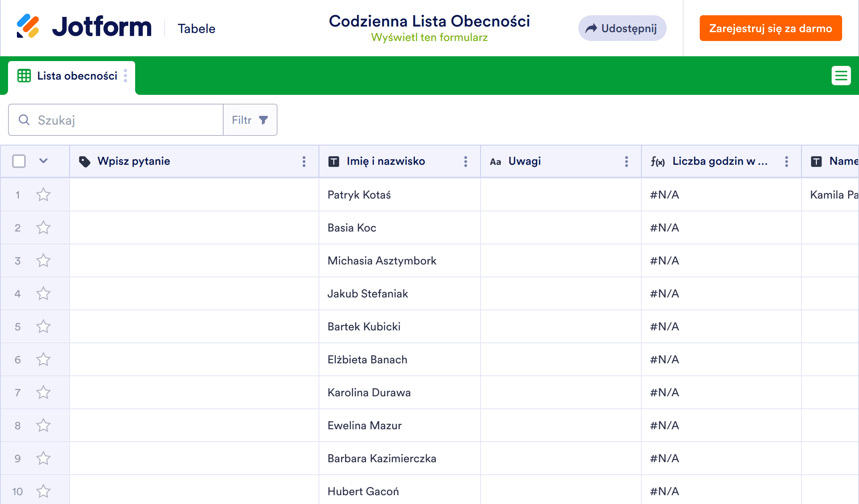Click the Udostępnij share button
The height and width of the screenshot is (504, 859).
(x=622, y=28)
